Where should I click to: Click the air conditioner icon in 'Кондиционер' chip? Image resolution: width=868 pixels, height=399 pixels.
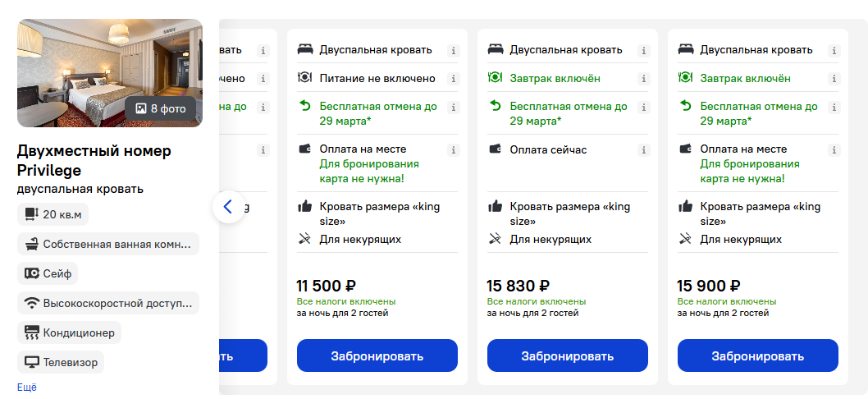31,333
